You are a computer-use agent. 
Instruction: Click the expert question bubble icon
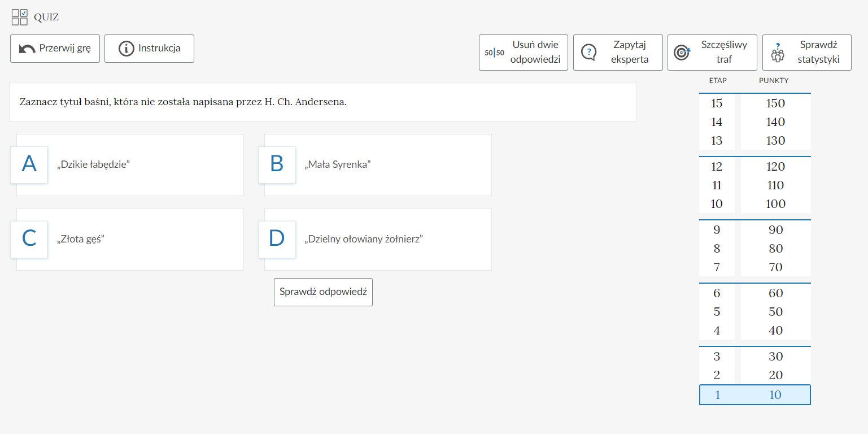[588, 53]
